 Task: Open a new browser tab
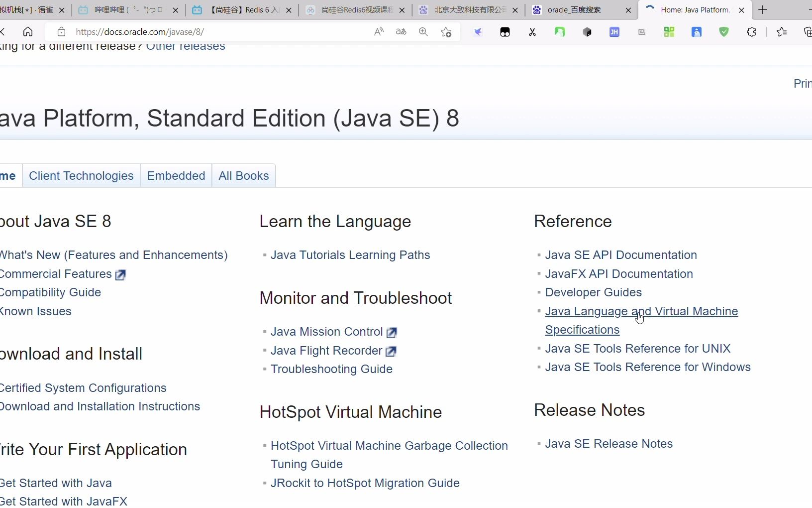(763, 10)
